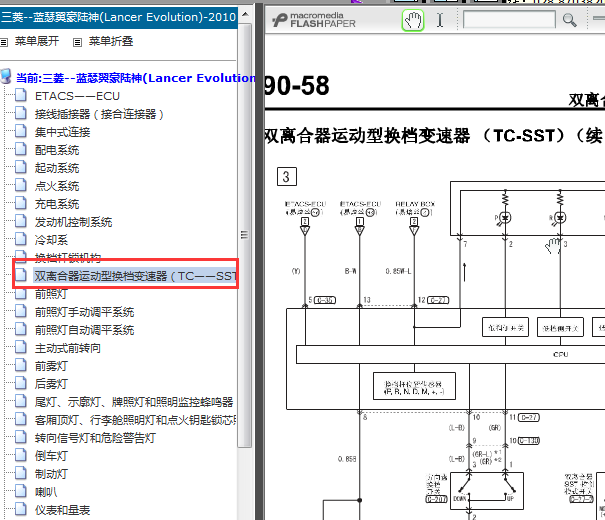Viewport: 605px width, 520px height.
Task: Click the document icon beside ETACS——ECU
Action: 21,95
